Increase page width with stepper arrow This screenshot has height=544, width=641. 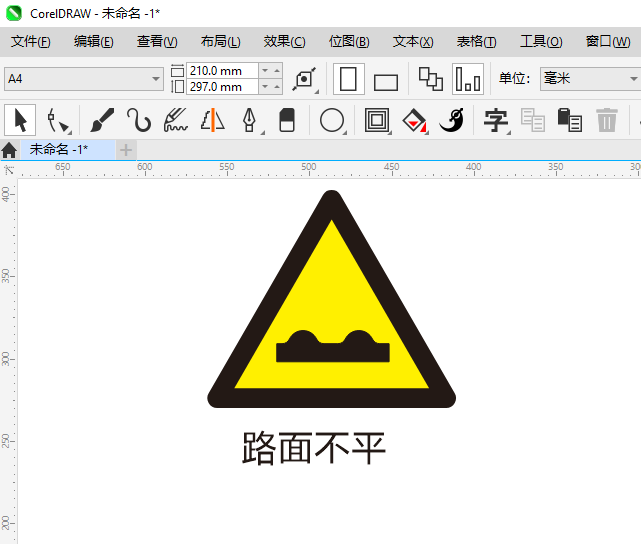[x=278, y=71]
